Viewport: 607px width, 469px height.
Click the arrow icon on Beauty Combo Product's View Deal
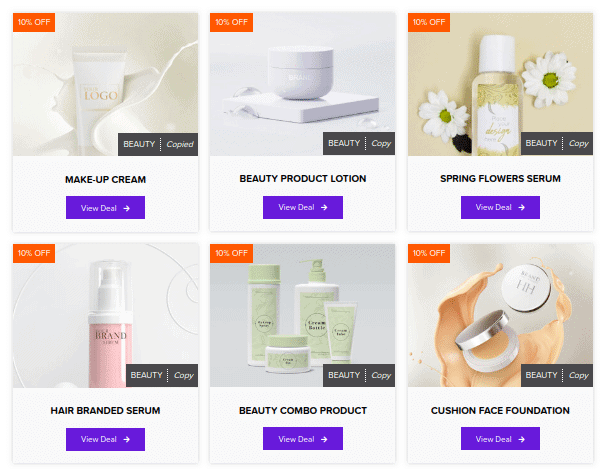click(x=324, y=439)
